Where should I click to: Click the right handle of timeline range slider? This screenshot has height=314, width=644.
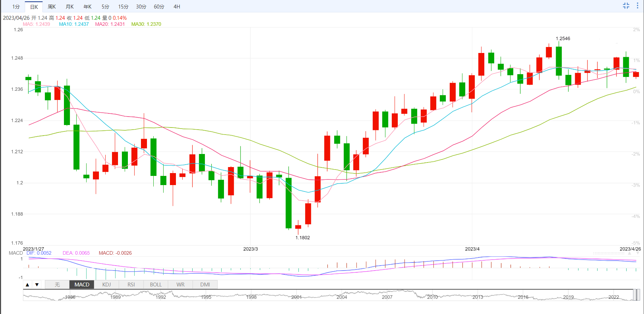pos(638,295)
